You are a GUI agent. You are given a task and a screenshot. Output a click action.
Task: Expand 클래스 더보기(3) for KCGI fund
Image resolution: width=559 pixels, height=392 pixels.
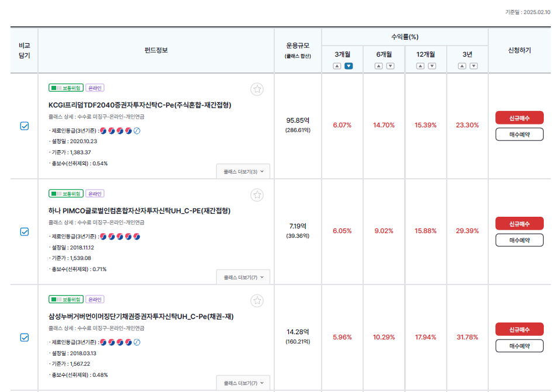pyautogui.click(x=243, y=172)
